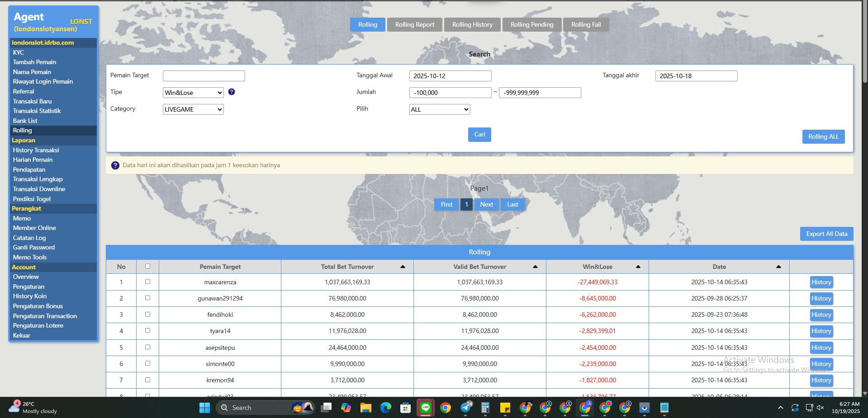Check the box for maxcarenza row
Image resolution: width=868 pixels, height=418 pixels.
147,282
